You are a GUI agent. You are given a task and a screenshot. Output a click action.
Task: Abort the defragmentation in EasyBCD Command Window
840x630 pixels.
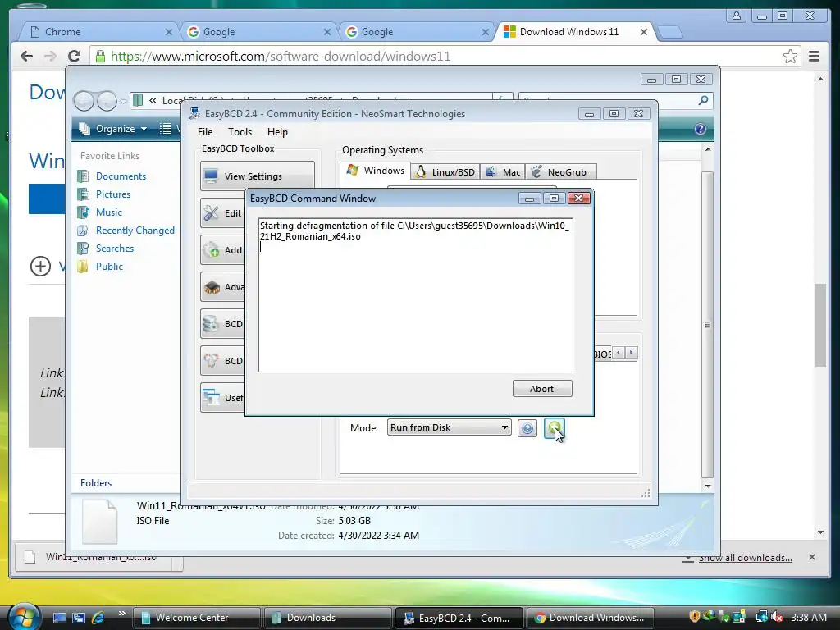pos(542,388)
